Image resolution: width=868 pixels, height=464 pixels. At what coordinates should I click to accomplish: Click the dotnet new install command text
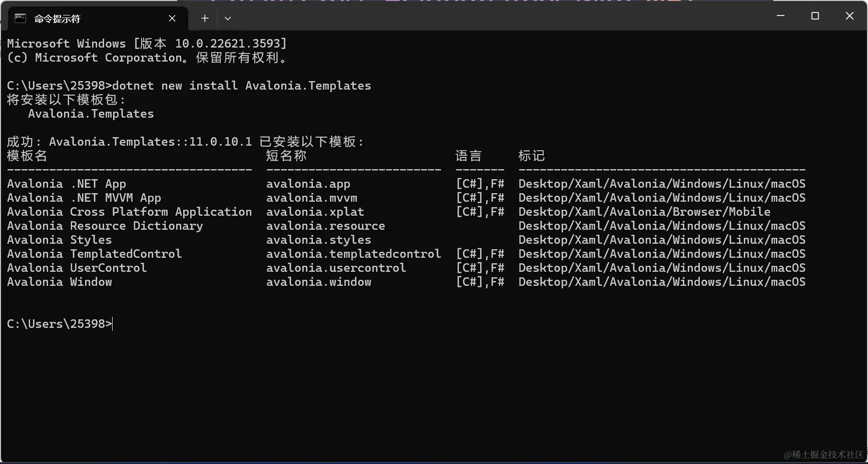[242, 86]
